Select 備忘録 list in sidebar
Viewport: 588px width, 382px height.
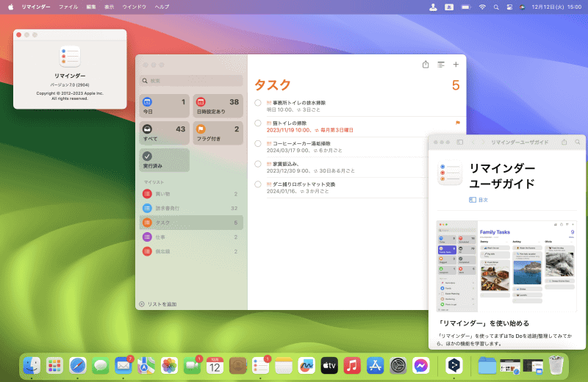pyautogui.click(x=191, y=251)
